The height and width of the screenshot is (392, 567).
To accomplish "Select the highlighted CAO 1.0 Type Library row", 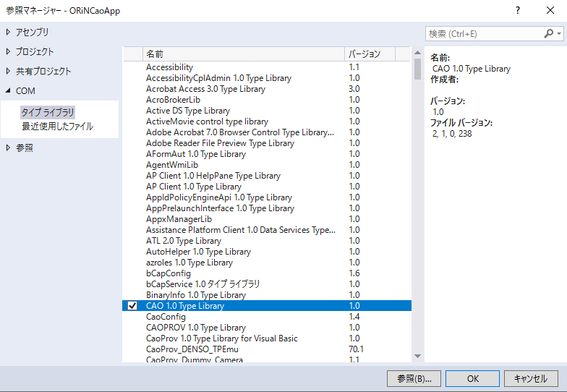I will point(267,306).
